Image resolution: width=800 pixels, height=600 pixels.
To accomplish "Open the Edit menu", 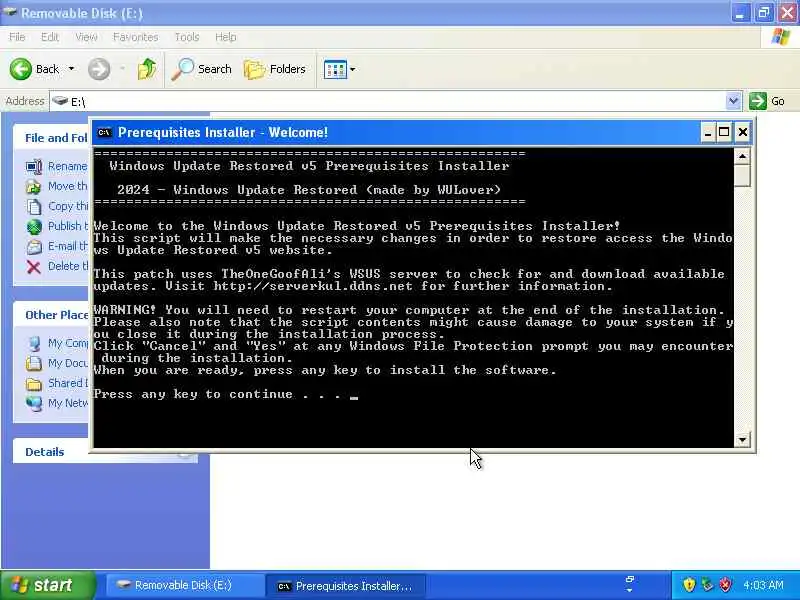I will [49, 37].
